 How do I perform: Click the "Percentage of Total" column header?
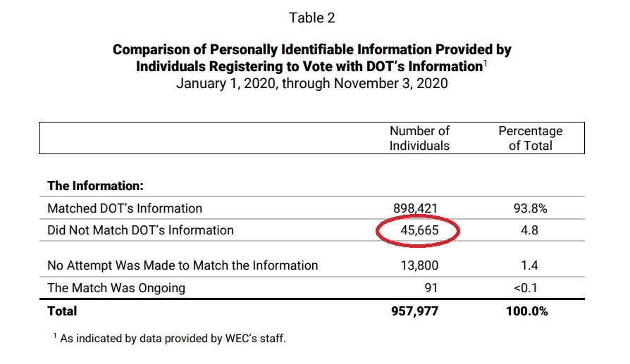pyautogui.click(x=530, y=139)
